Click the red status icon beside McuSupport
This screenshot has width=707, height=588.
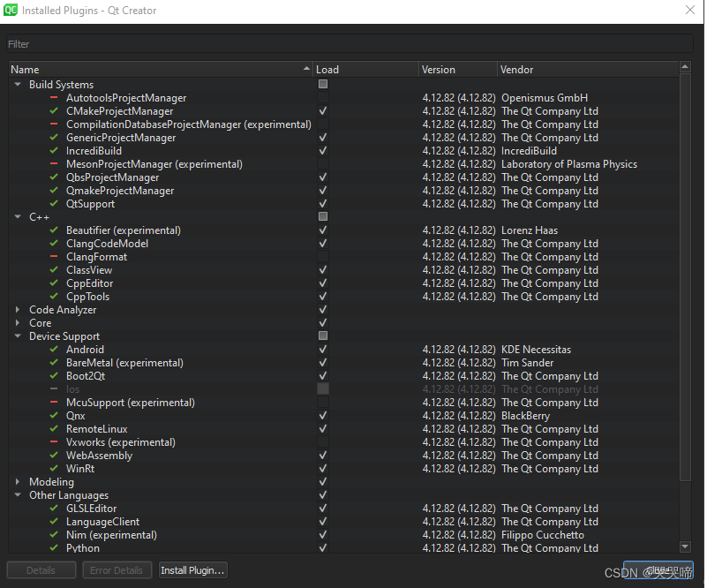click(54, 403)
